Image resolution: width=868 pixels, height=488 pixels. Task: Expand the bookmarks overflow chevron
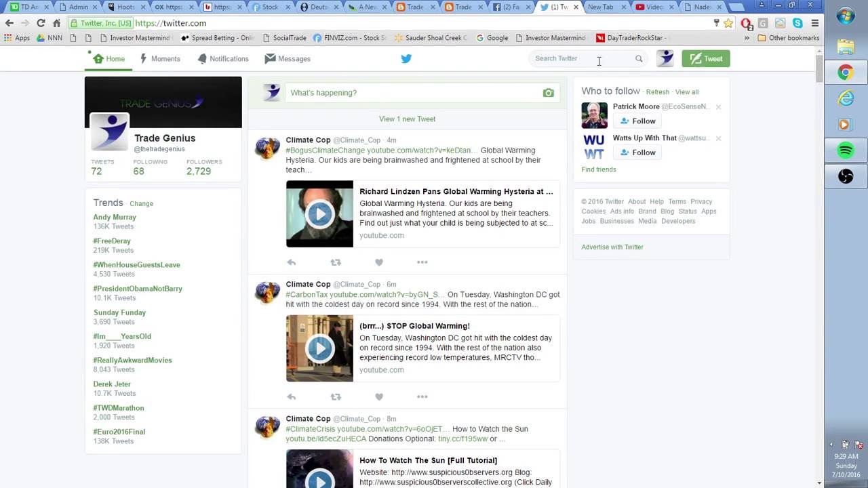click(747, 38)
